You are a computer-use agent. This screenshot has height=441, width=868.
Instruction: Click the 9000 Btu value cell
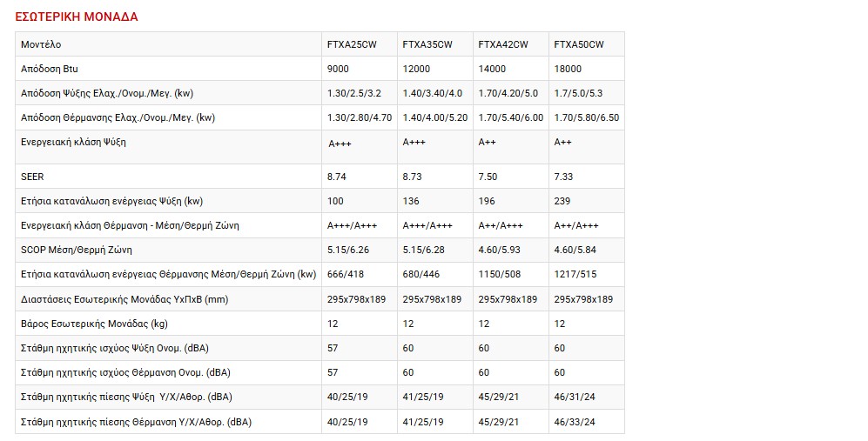pyautogui.click(x=339, y=69)
